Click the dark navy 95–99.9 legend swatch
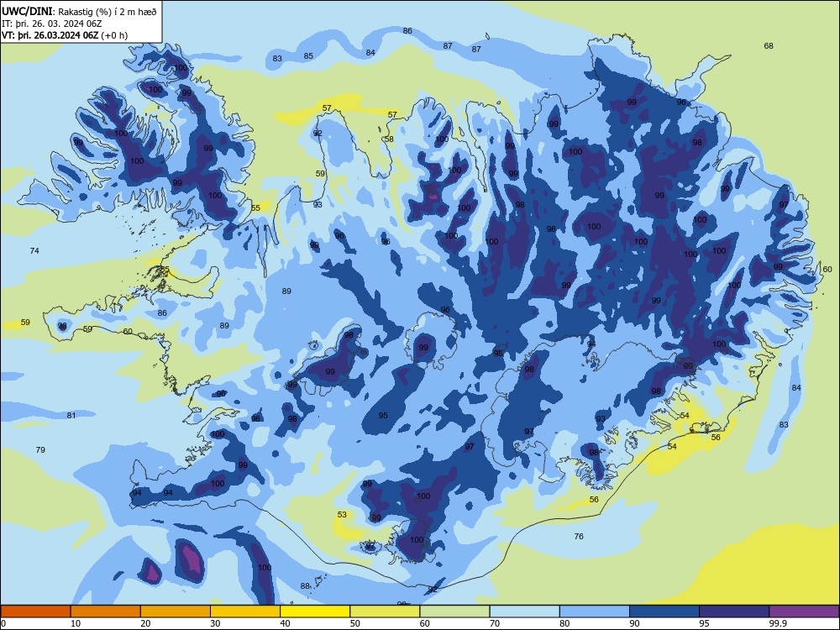This screenshot has width=840, height=630. click(x=734, y=612)
